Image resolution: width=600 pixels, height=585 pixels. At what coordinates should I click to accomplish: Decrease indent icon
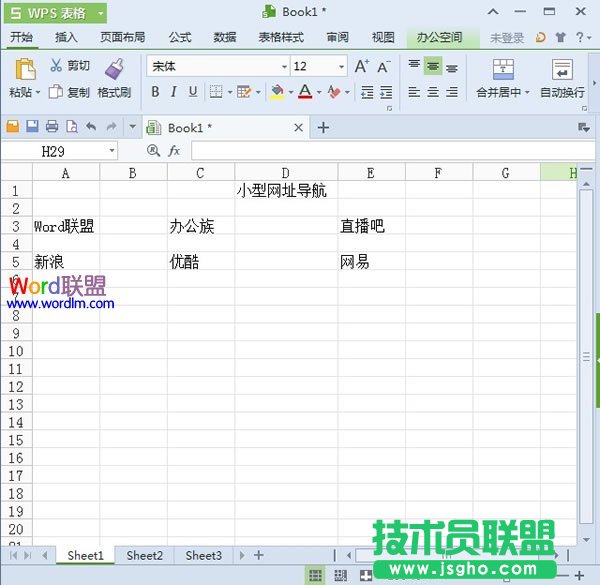[x=367, y=92]
